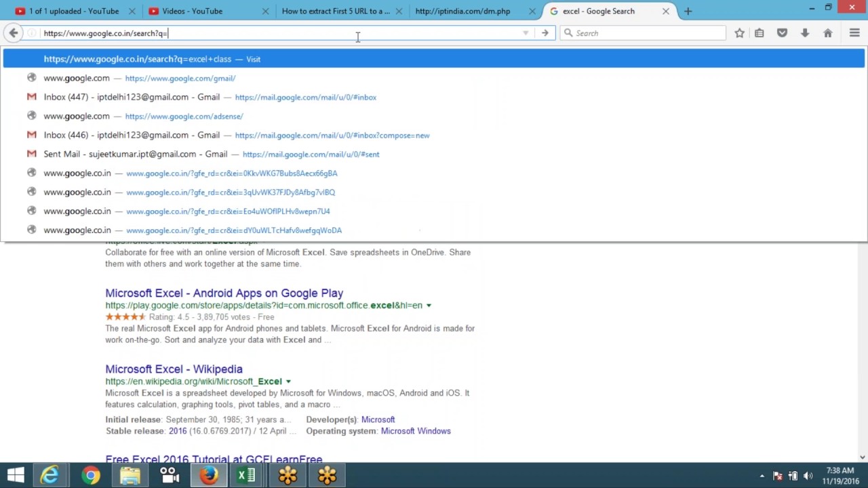
Task: Go to the Home page icon
Action: (x=827, y=33)
